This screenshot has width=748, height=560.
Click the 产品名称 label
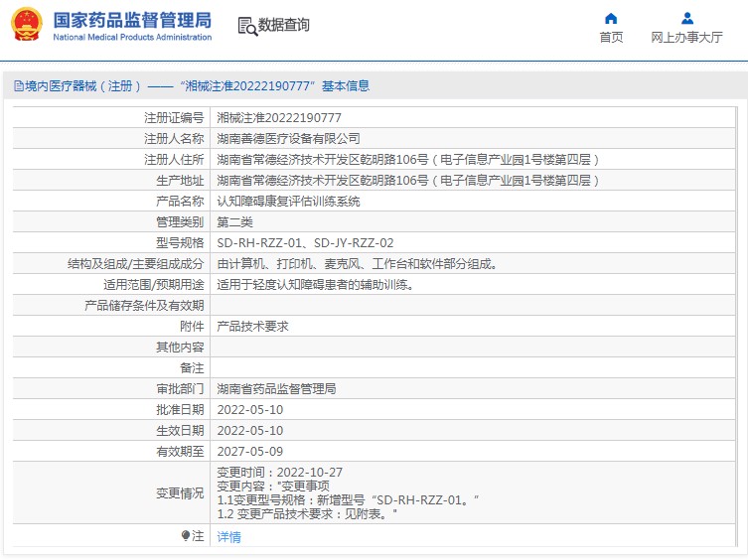pyautogui.click(x=180, y=202)
